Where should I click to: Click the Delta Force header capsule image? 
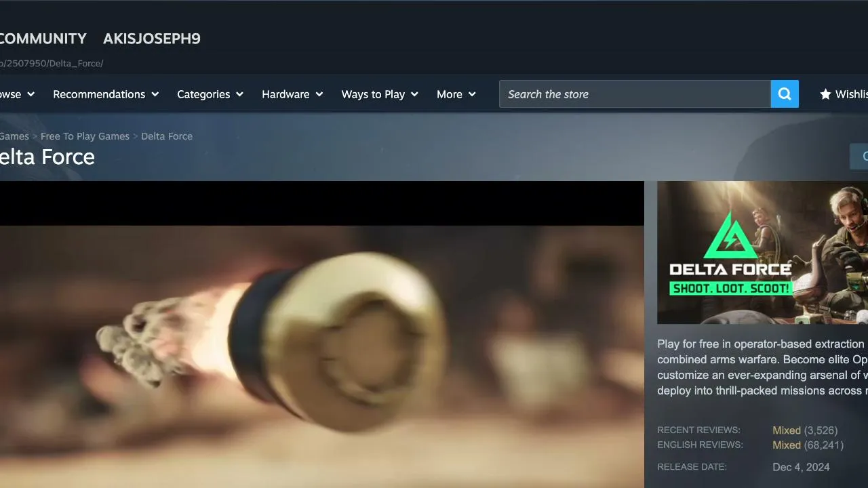(x=762, y=252)
